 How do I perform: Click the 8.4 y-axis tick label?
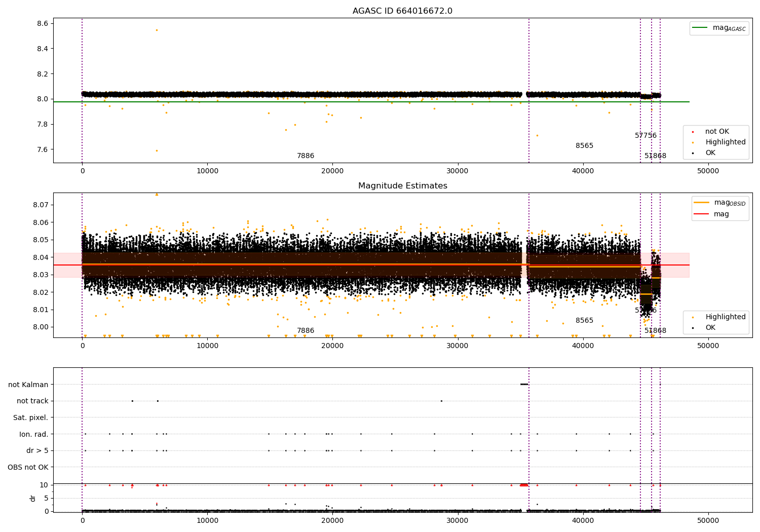pyautogui.click(x=43, y=49)
